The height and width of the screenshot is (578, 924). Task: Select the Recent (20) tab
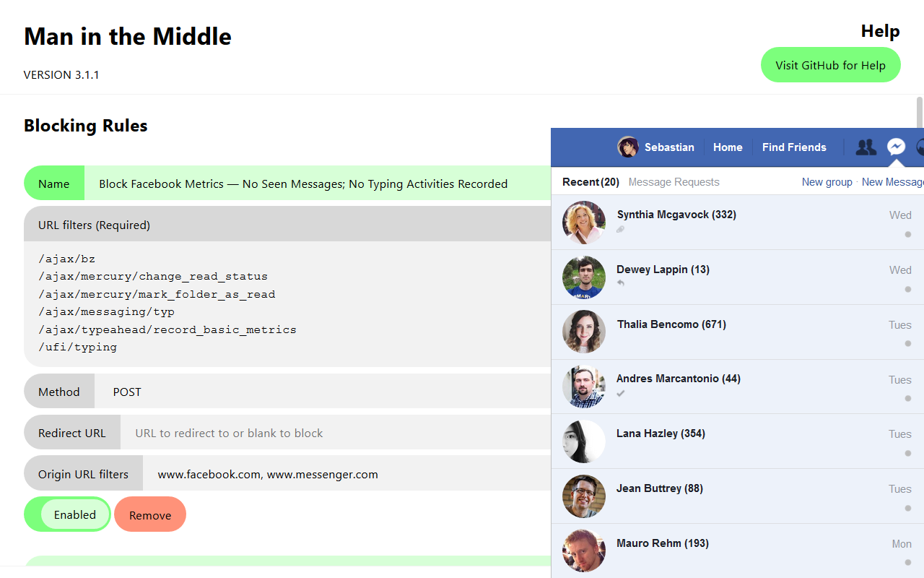590,182
